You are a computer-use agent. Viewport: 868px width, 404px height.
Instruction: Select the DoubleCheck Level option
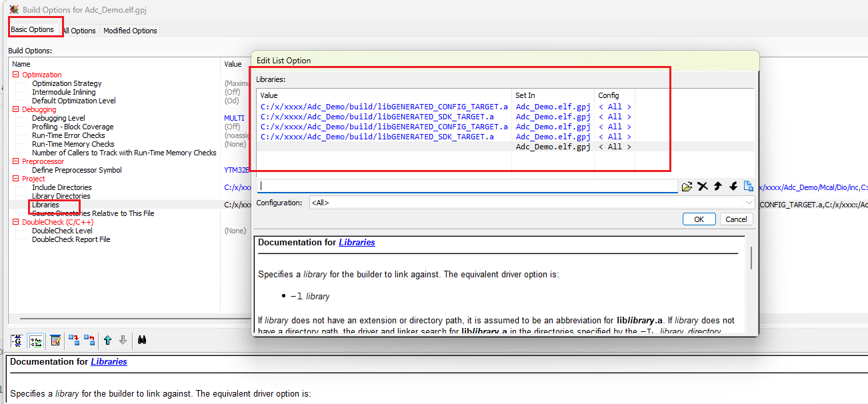point(62,231)
